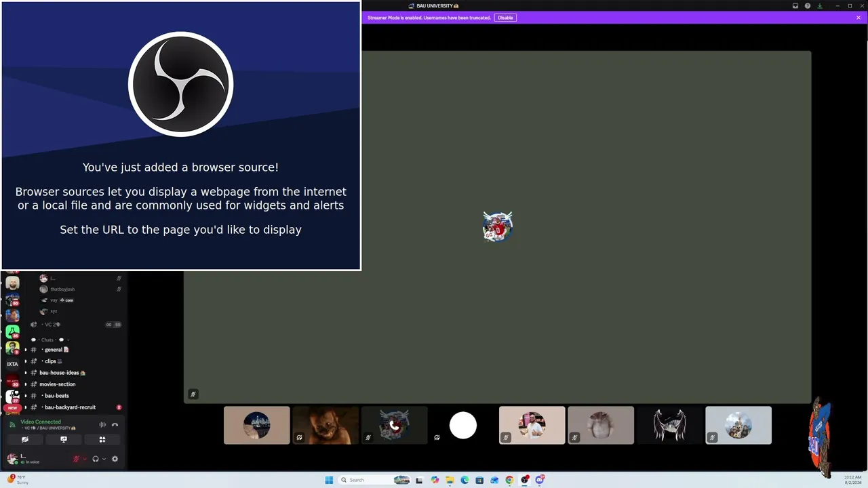Open movies-section channel

tap(73, 384)
